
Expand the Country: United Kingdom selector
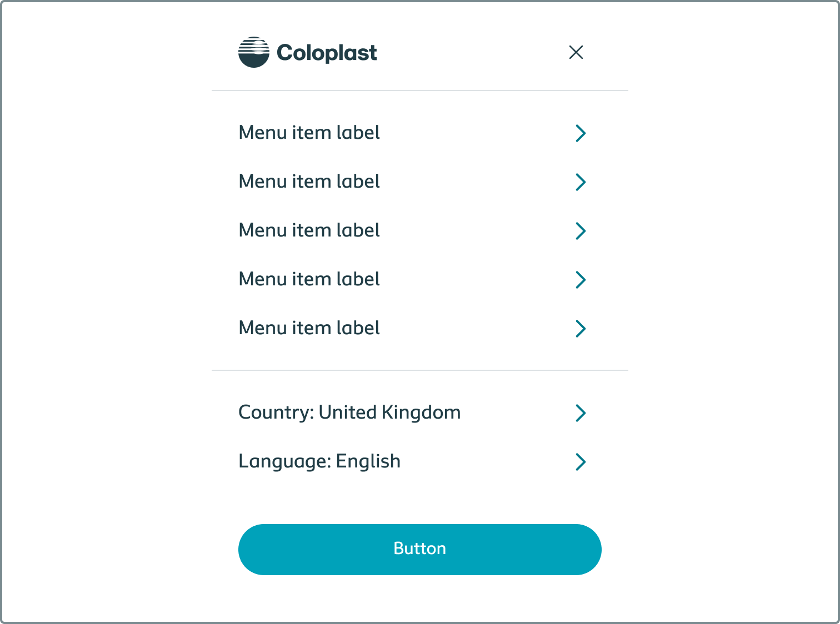(x=349, y=413)
